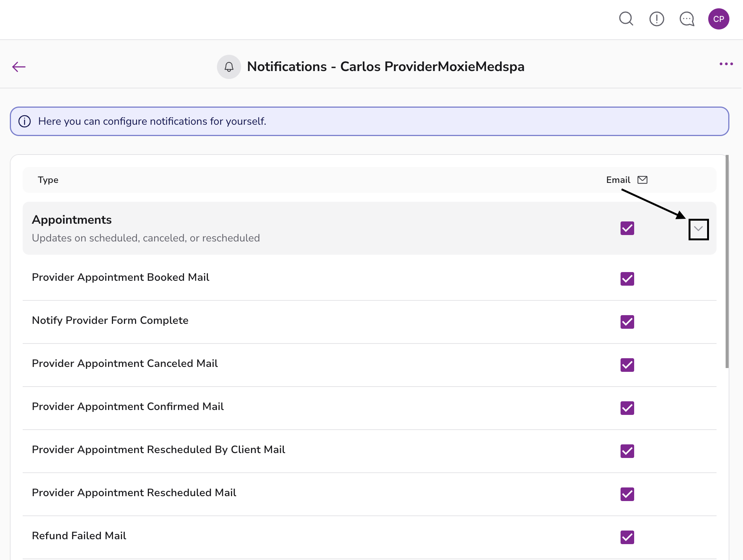Go back using the left arrow
The height and width of the screenshot is (560, 743).
point(19,67)
